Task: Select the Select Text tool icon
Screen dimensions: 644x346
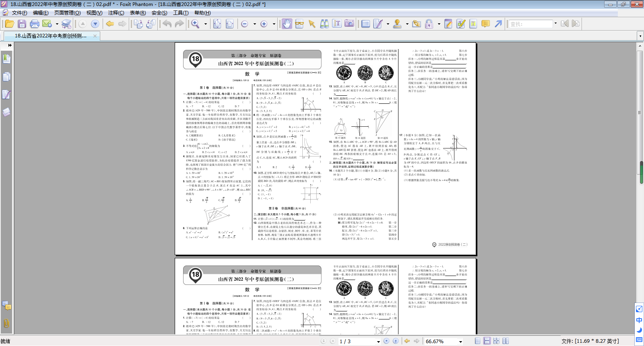Action: [337, 24]
